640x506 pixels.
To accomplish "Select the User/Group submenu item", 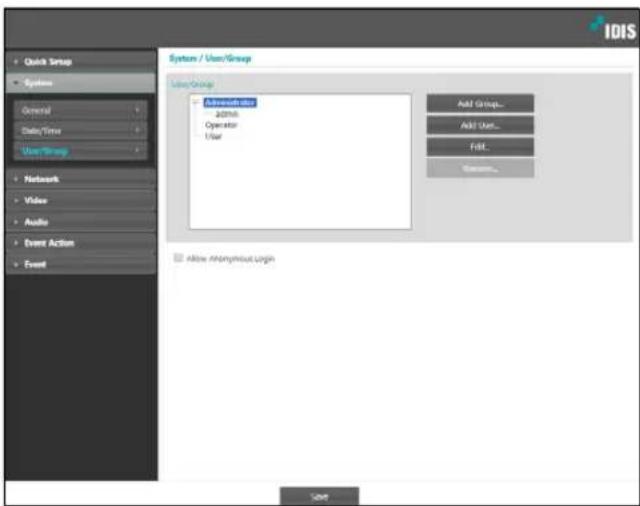I will click(x=80, y=151).
